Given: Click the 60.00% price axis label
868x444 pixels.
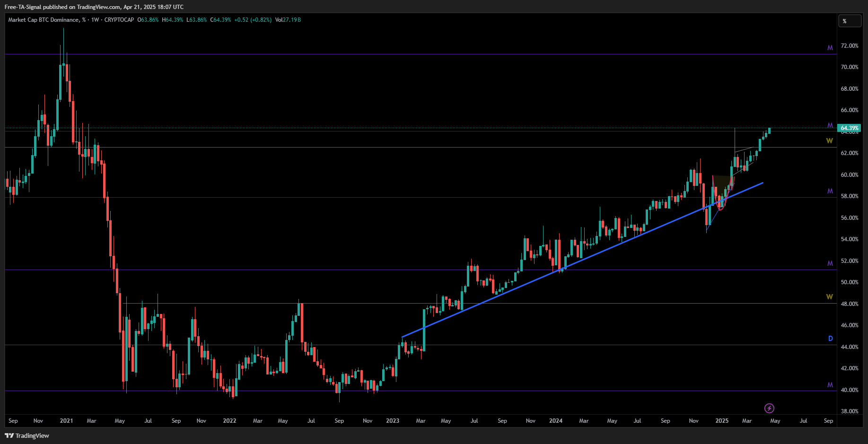Looking at the screenshot, I should point(849,175).
